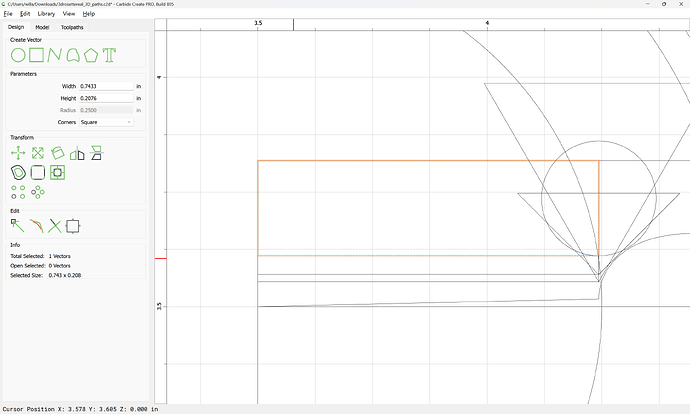Click into the Width input field
The width and height of the screenshot is (690, 414).
point(105,87)
